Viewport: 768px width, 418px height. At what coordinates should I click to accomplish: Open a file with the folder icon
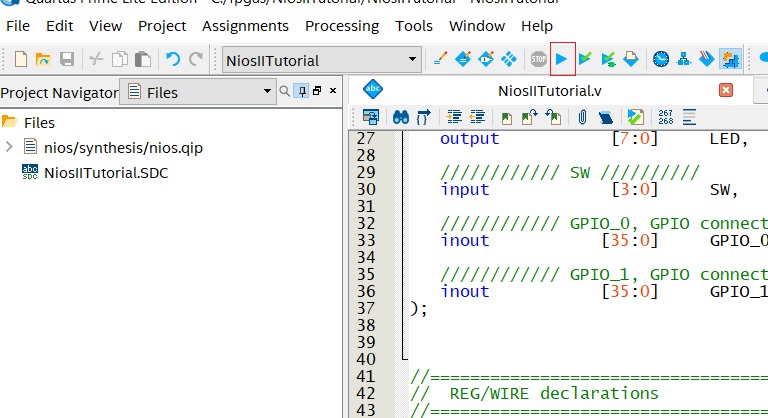pos(43,59)
